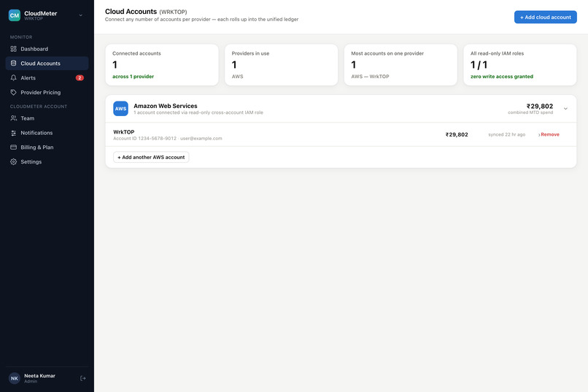Image resolution: width=588 pixels, height=392 pixels.
Task: Click the Providers in use card
Action: [282, 65]
